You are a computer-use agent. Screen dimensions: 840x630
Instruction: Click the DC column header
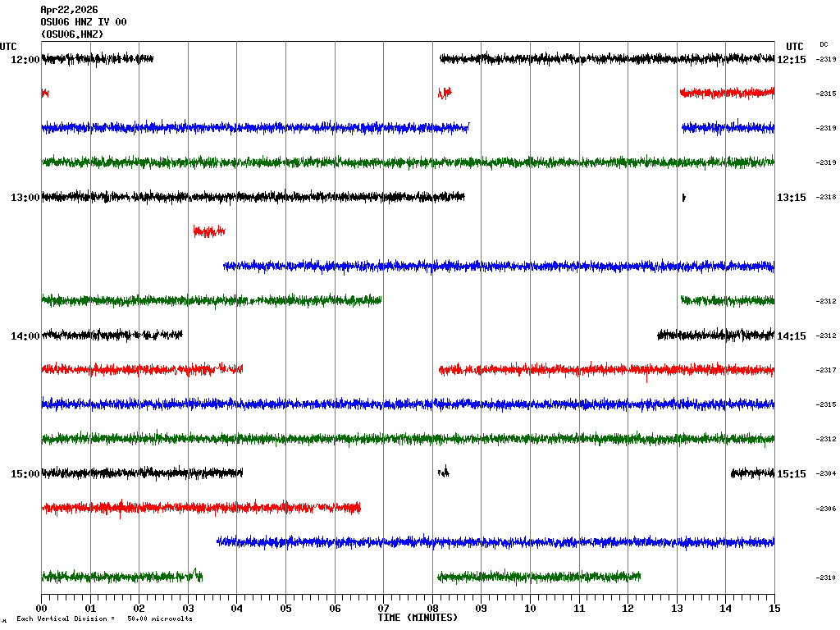[824, 44]
